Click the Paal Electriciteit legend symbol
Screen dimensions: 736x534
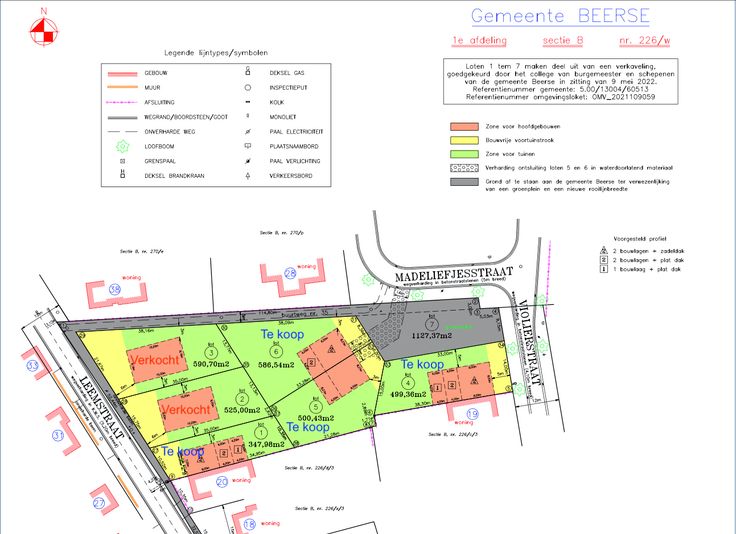(246, 131)
